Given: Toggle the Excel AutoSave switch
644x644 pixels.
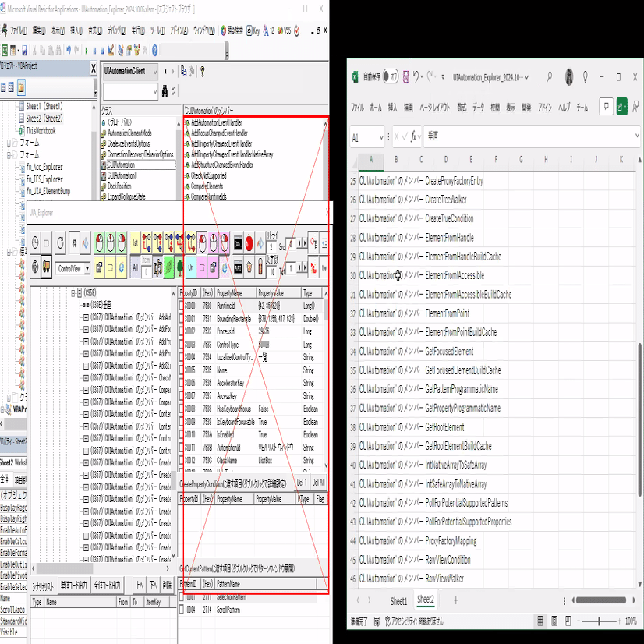Looking at the screenshot, I should pyautogui.click(x=390, y=77).
